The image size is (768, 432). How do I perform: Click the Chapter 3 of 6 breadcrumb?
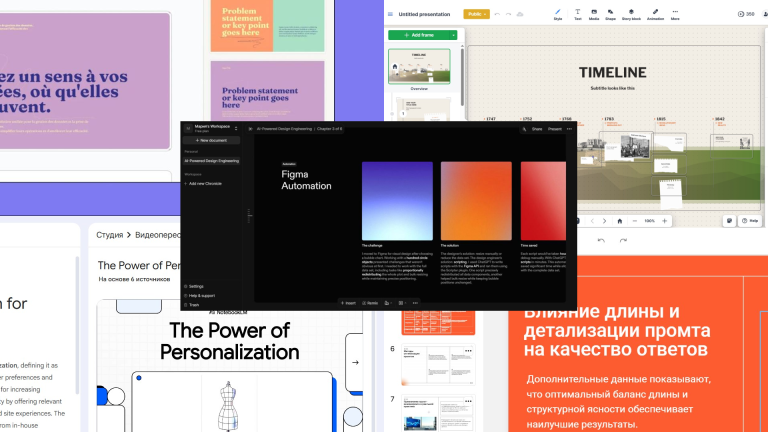pos(330,129)
